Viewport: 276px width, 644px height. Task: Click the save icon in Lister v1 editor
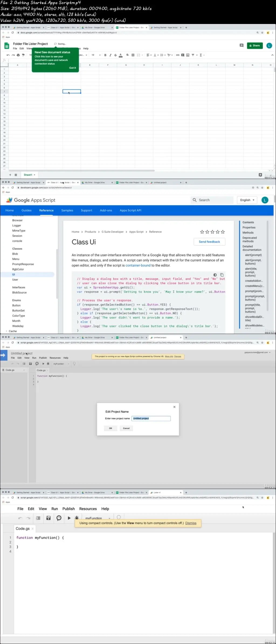[49, 518]
